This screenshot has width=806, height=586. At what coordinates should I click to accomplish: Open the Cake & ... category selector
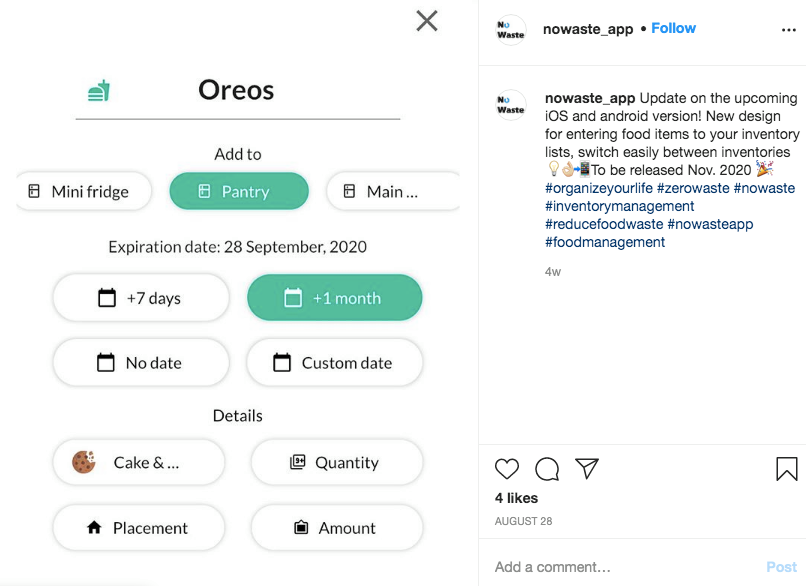139,462
